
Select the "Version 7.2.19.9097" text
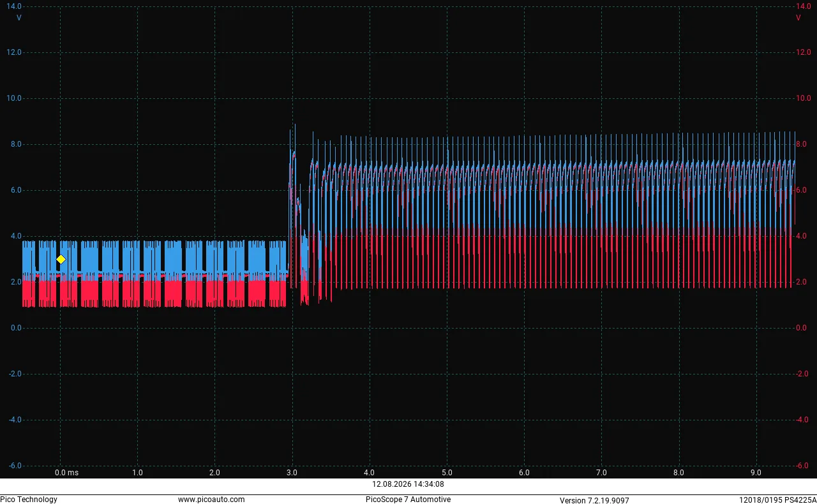tap(594, 500)
